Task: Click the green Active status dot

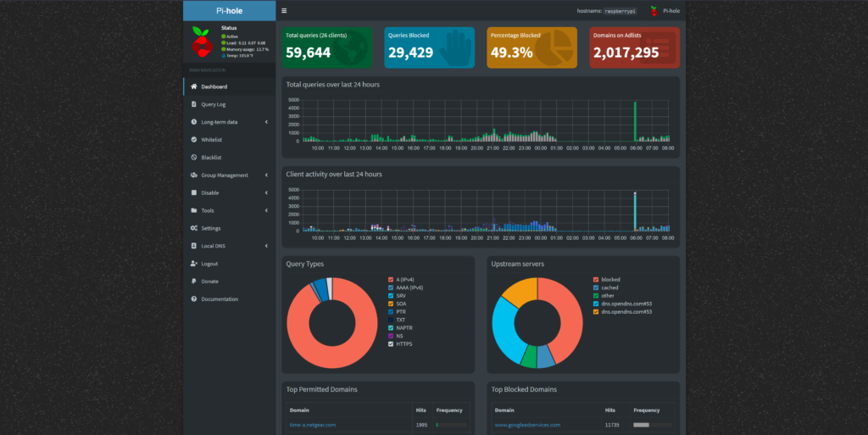Action: click(x=224, y=36)
